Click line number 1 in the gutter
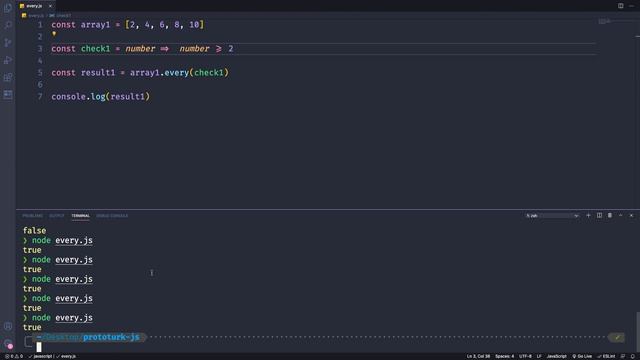This screenshot has height=360, width=640. (40, 25)
